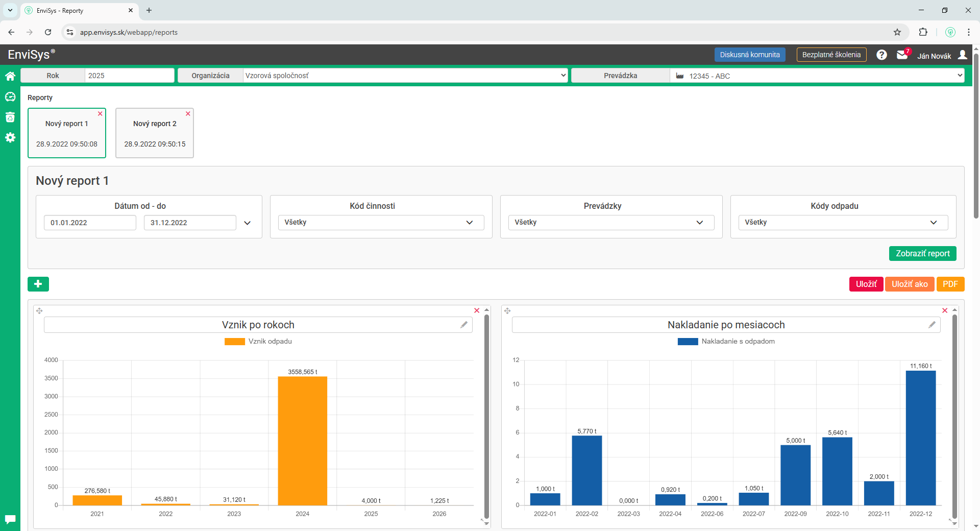Expand the Organizácia selector
Image resolution: width=980 pixels, height=531 pixels.
click(405, 76)
